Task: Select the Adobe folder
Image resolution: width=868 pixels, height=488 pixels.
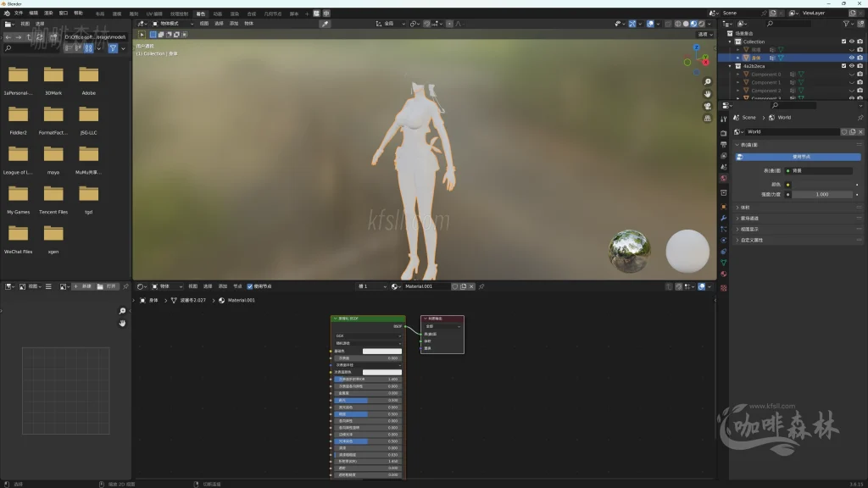Action: (88, 80)
